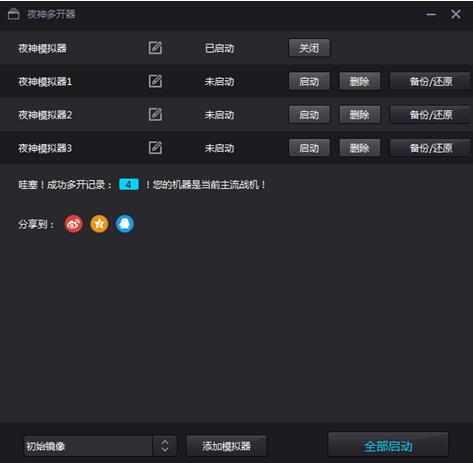This screenshot has width=473, height=463.
Task: Share to Weibo using the red icon
Action: tap(74, 224)
